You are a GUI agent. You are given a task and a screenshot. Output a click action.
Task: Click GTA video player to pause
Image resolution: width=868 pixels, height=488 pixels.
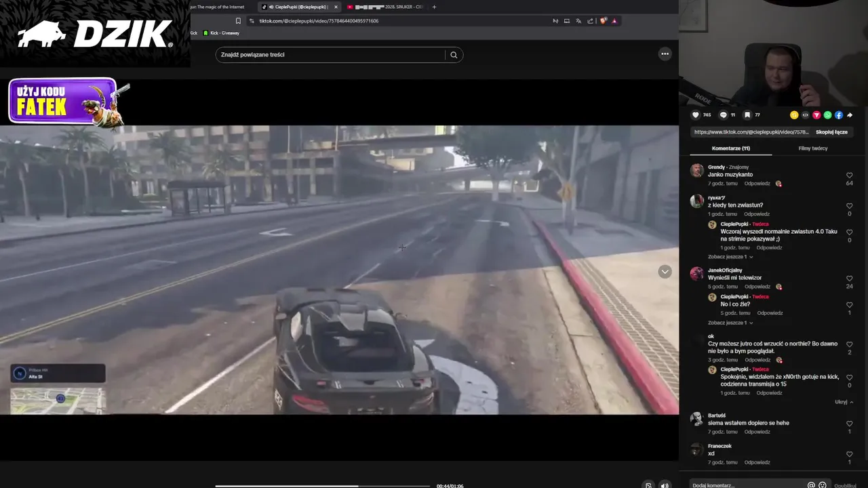click(339, 270)
